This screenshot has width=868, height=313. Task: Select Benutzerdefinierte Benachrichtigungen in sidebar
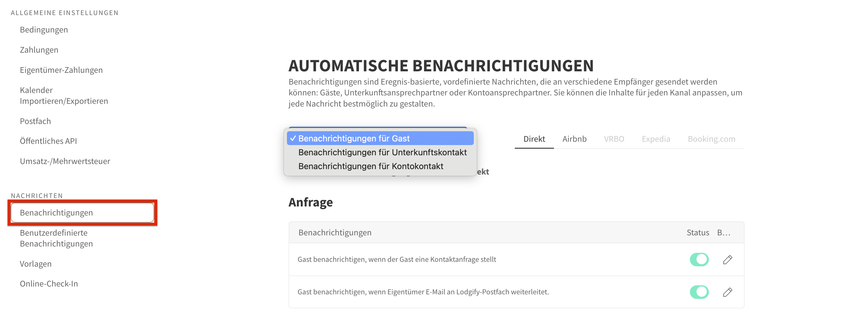click(x=56, y=238)
